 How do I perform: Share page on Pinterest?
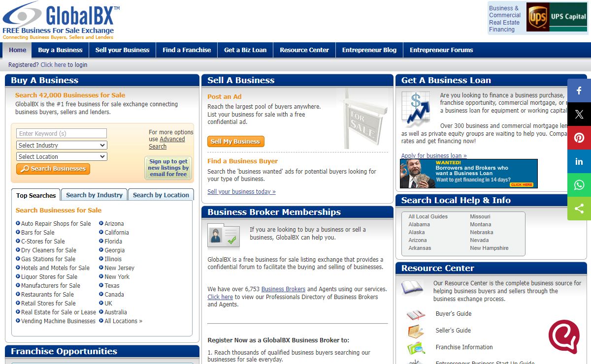pyautogui.click(x=579, y=138)
